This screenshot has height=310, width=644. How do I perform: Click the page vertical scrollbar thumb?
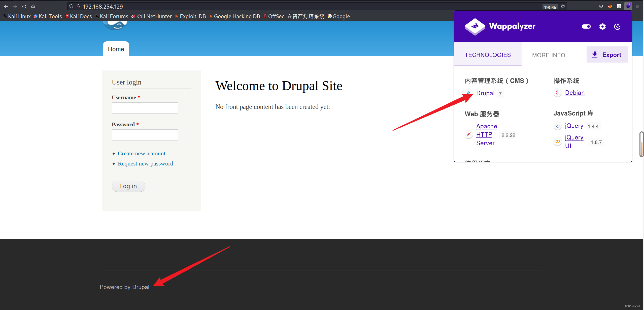tap(641, 144)
